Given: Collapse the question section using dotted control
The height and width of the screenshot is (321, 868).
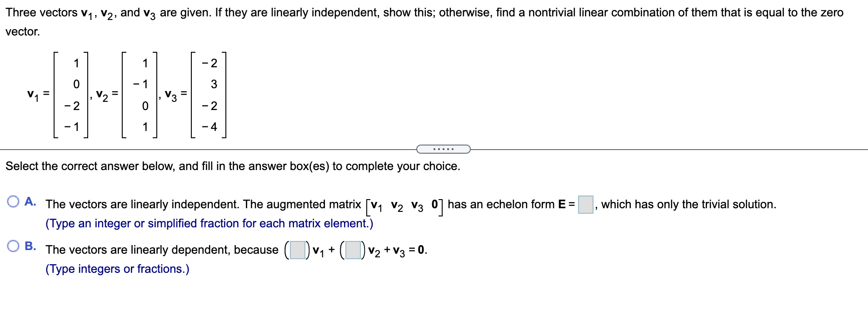Looking at the screenshot, I should pos(443,149).
